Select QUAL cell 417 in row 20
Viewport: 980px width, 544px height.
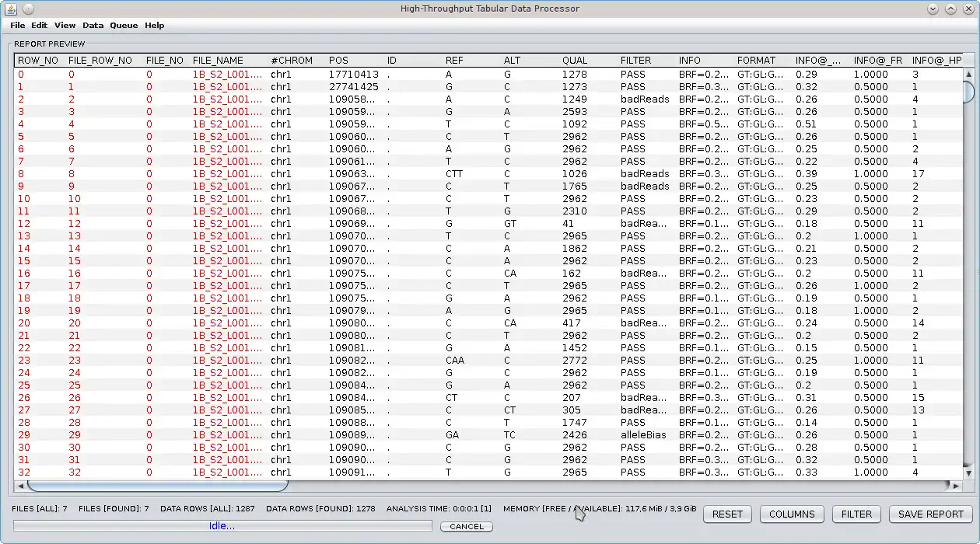click(x=587, y=323)
